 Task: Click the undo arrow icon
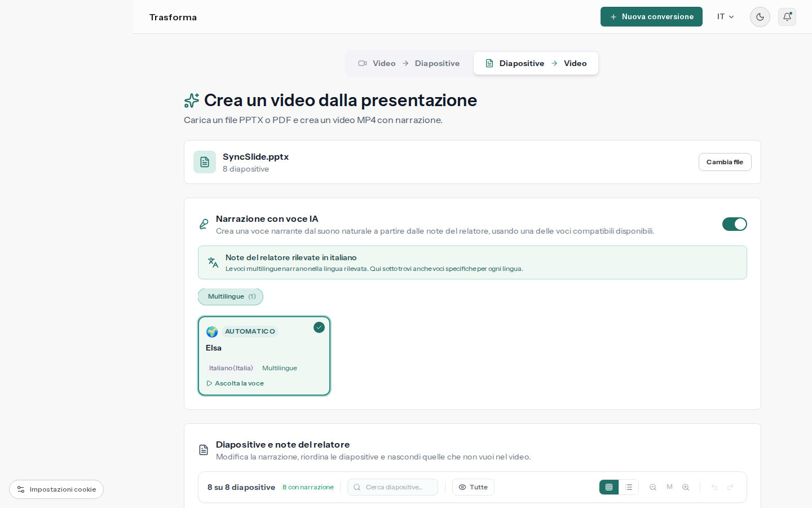click(714, 487)
